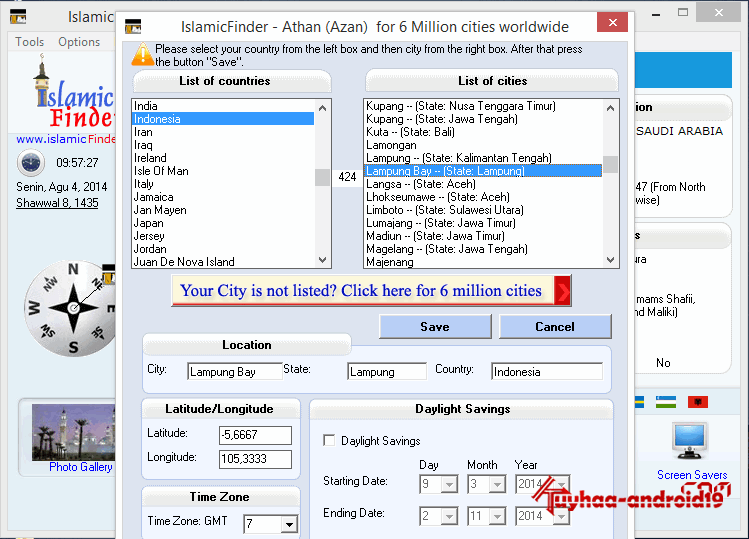Select Iraq in the country list
The width and height of the screenshot is (749, 539).
click(x=223, y=145)
